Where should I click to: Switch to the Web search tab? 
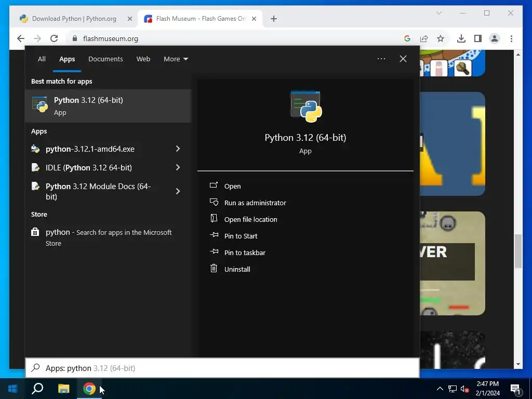(x=143, y=59)
